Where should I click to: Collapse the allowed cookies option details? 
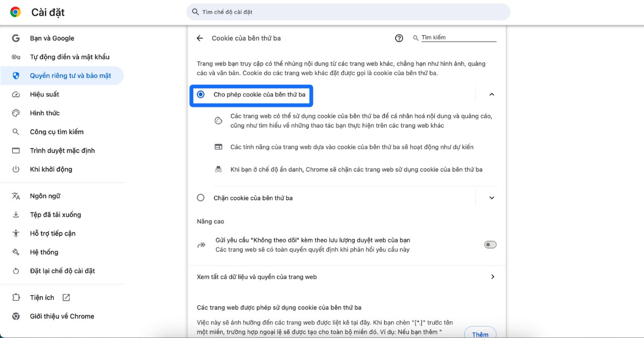(492, 93)
